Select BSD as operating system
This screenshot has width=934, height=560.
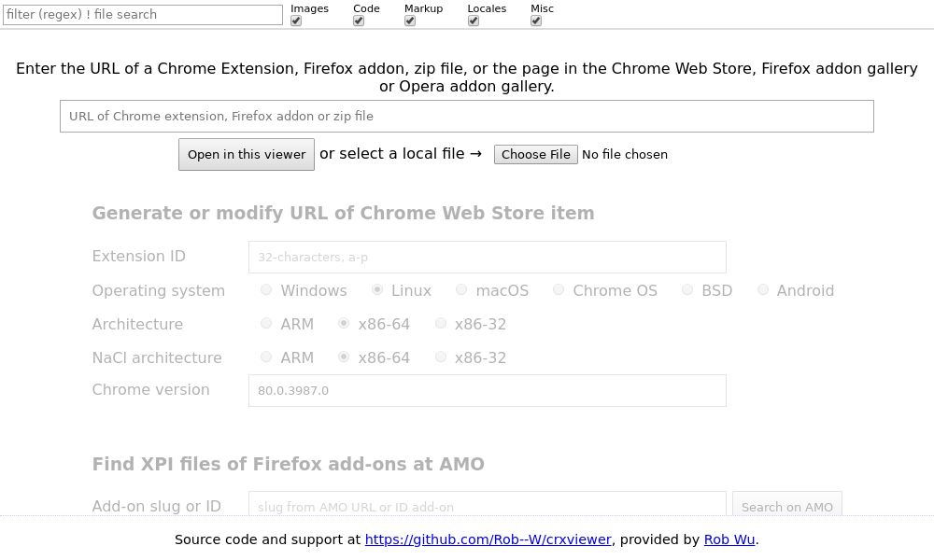[x=687, y=289]
